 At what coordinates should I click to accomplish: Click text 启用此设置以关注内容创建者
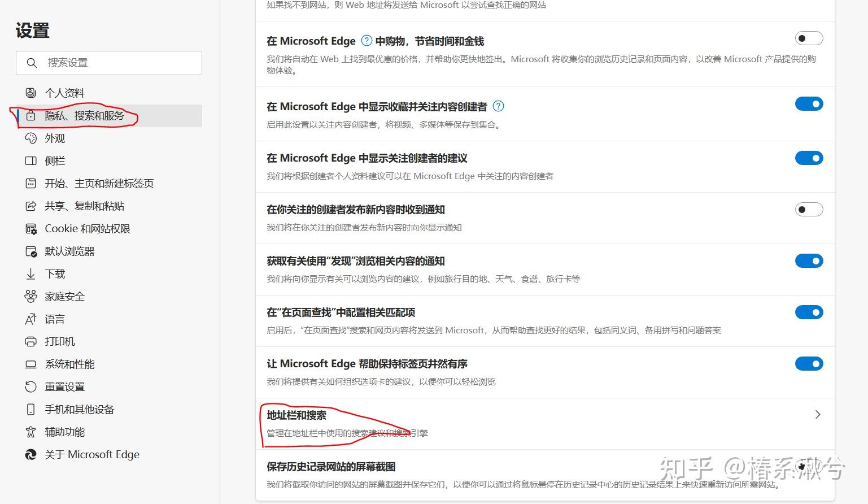pos(384,125)
